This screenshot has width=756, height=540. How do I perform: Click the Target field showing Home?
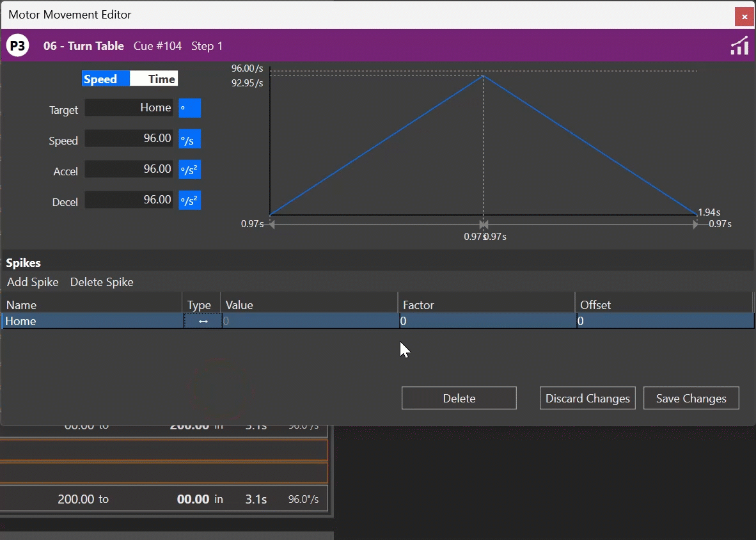[x=129, y=107]
